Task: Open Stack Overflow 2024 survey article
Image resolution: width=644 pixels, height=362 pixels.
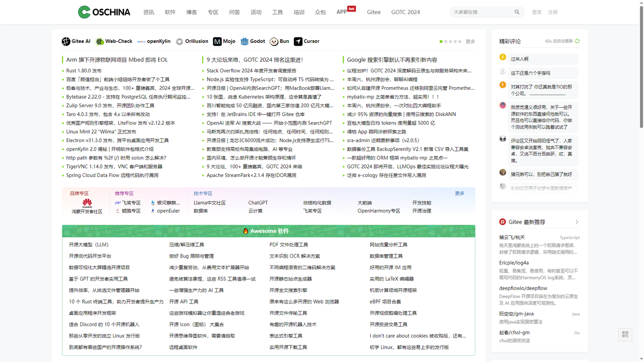Action: tap(251, 71)
